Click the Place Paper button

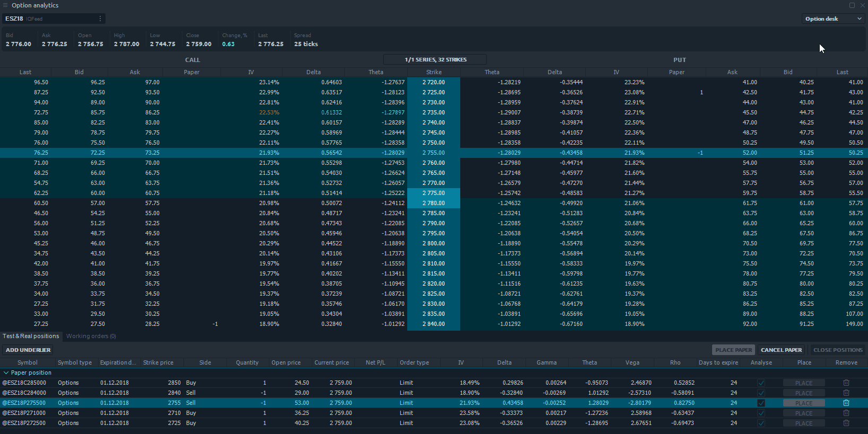[733, 350]
